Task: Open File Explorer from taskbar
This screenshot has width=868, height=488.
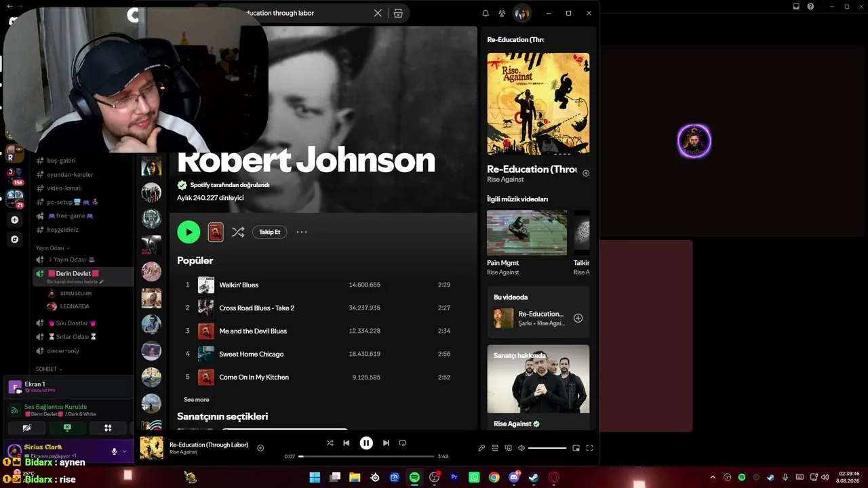Action: coord(355,477)
